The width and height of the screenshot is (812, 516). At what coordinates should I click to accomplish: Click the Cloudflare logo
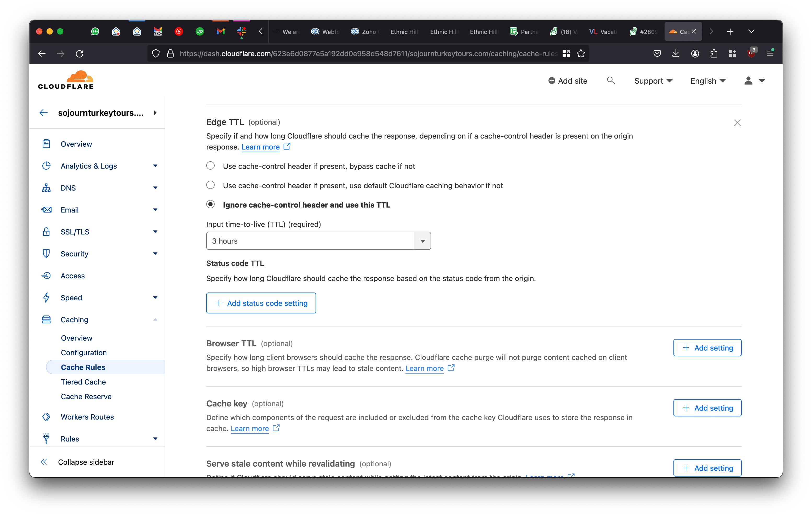66,80
